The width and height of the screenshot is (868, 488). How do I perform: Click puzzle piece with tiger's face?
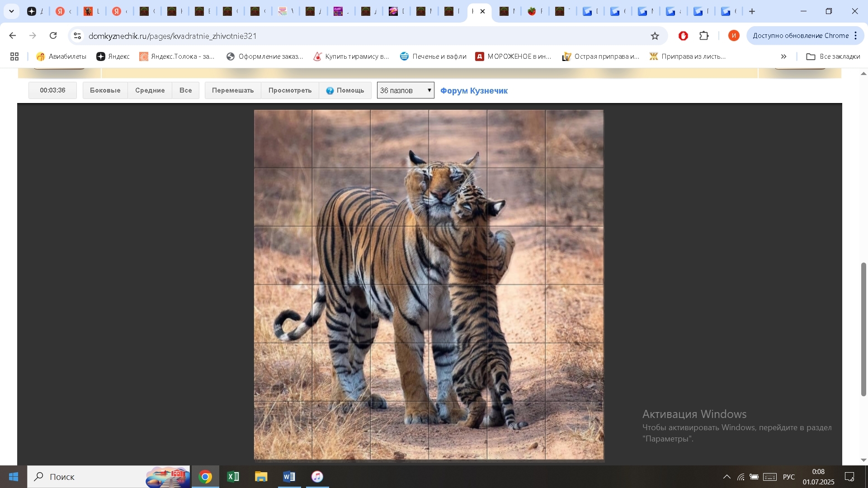458,197
